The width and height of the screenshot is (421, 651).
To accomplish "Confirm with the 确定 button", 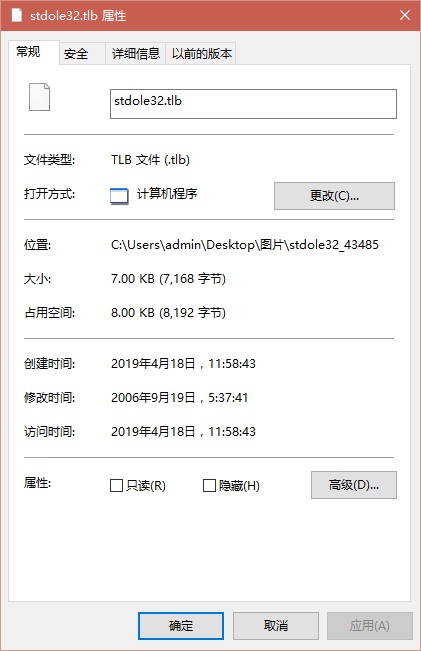I will 181,626.
